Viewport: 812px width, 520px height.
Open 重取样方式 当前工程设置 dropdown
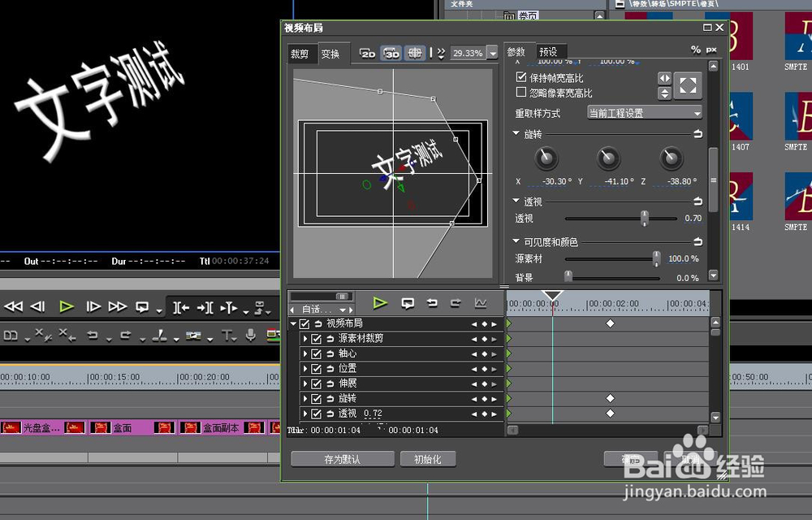[x=645, y=113]
